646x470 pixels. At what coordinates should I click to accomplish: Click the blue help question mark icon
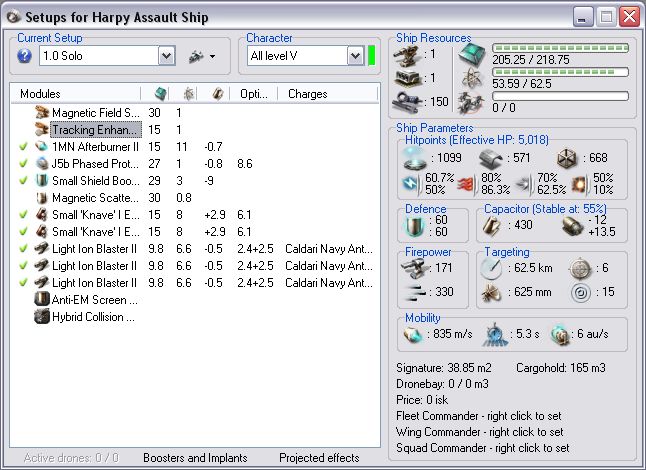point(24,56)
